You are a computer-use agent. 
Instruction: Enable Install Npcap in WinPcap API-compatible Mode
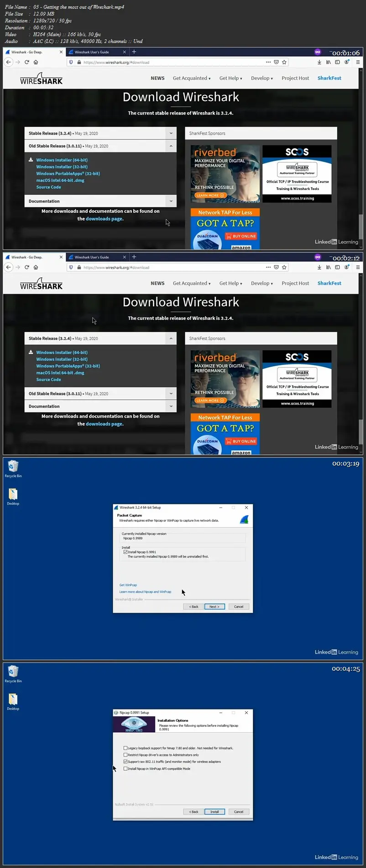coord(125,768)
